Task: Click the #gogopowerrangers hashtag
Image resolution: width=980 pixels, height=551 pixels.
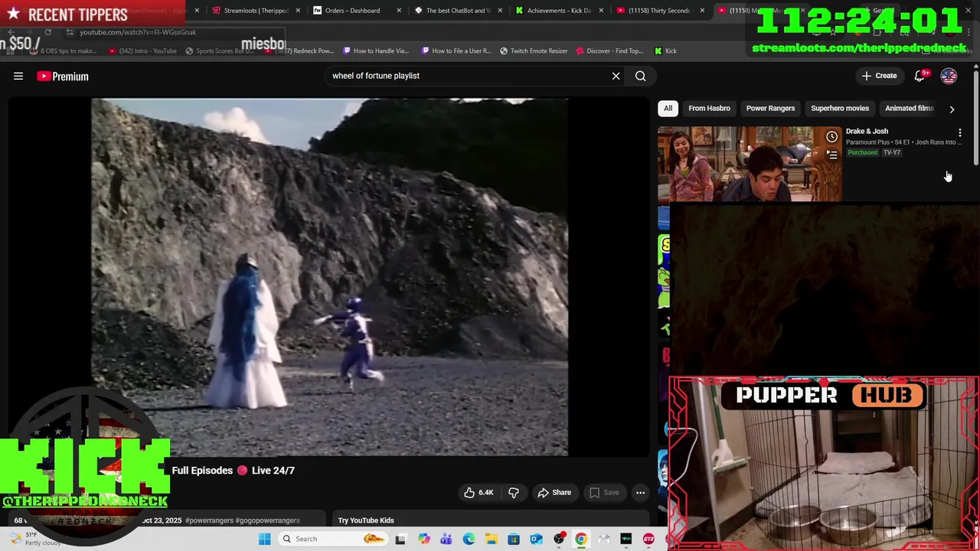Action: [267, 520]
